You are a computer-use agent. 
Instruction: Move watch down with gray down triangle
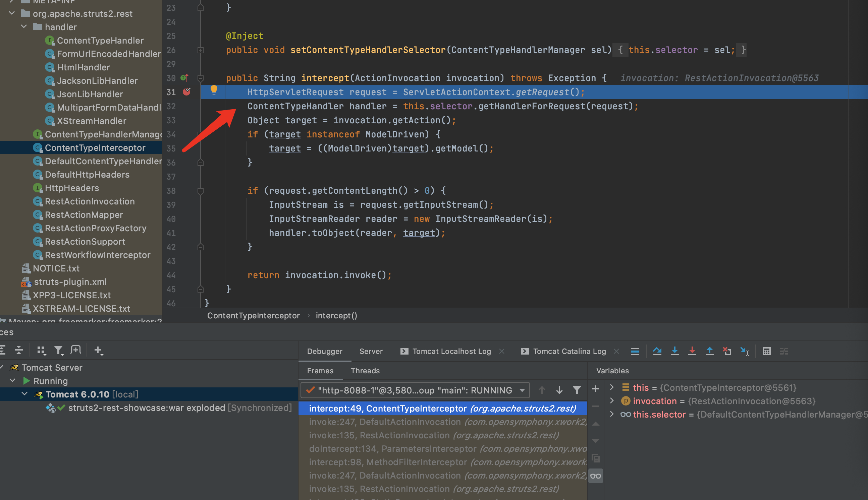[596, 441]
